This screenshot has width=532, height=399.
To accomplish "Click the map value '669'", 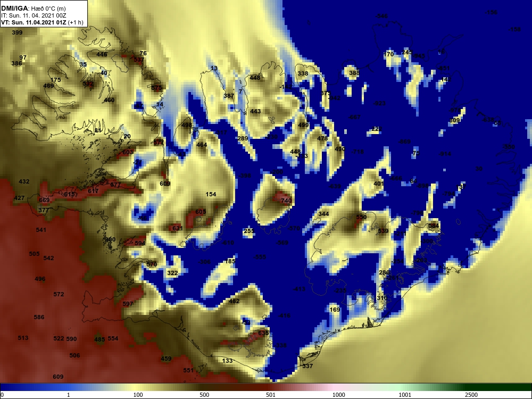I will click(x=44, y=200).
